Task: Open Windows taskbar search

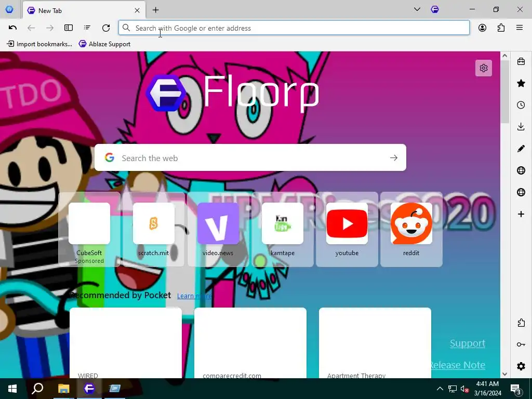Action: click(x=37, y=389)
